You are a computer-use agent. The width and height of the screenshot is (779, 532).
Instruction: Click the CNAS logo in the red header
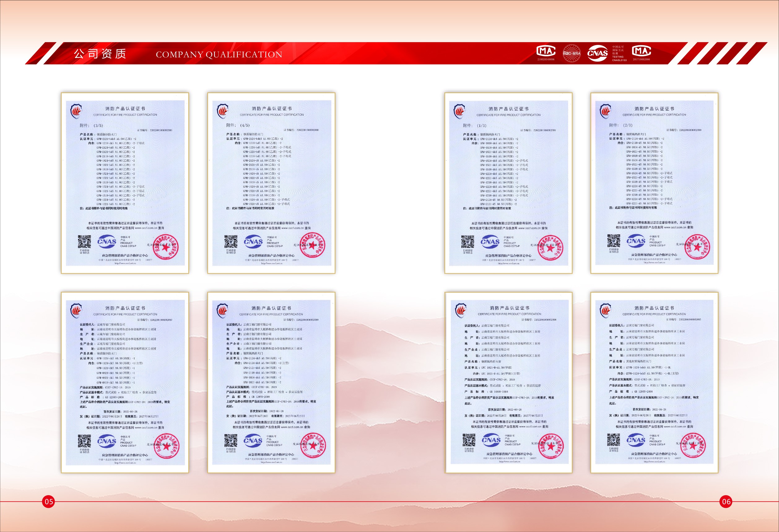coord(597,53)
